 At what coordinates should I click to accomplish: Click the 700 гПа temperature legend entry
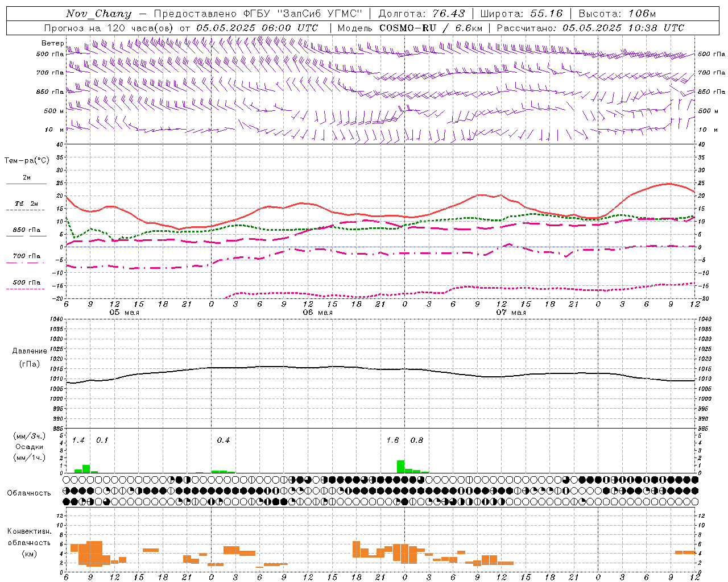pos(27,256)
